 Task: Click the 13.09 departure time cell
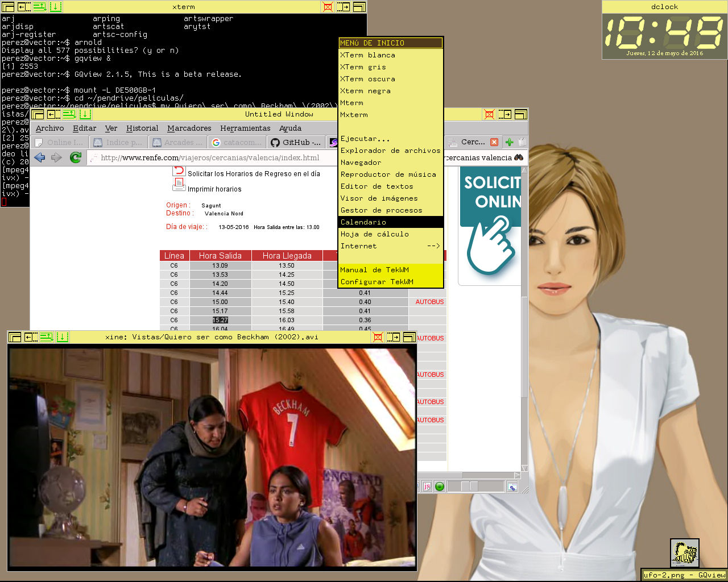click(x=220, y=265)
